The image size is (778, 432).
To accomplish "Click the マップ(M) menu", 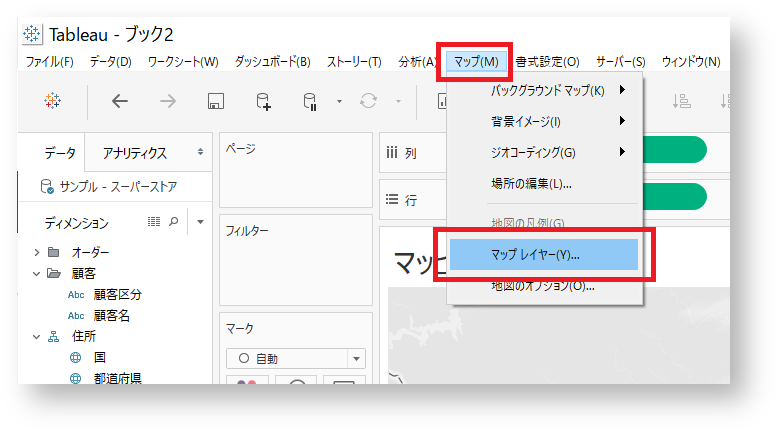I will [x=476, y=62].
